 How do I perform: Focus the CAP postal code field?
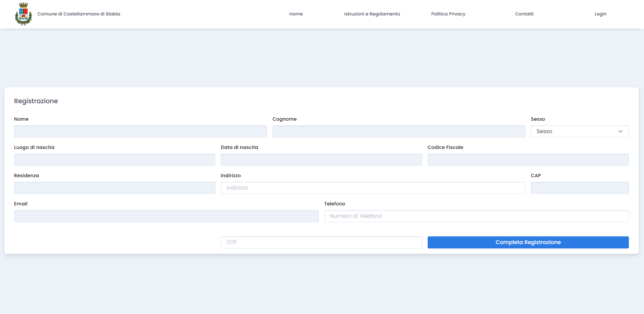click(579, 188)
